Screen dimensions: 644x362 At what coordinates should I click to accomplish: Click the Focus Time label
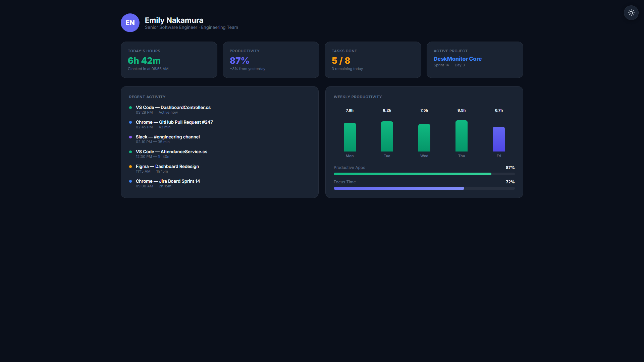pyautogui.click(x=344, y=182)
